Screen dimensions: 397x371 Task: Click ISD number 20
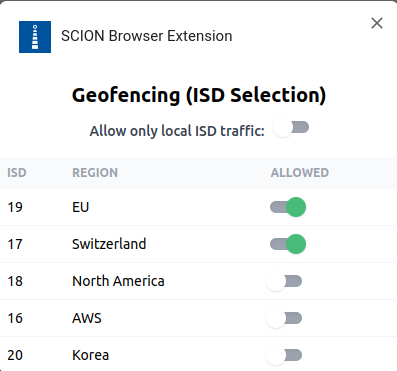click(15, 355)
